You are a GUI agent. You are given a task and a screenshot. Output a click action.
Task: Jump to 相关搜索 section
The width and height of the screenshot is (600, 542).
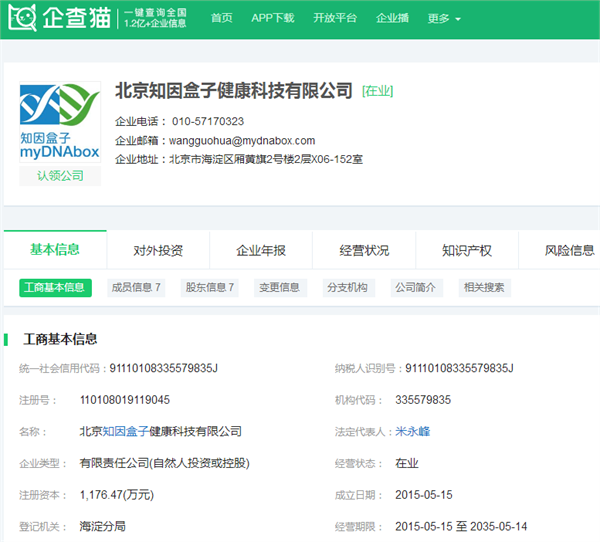tap(484, 288)
